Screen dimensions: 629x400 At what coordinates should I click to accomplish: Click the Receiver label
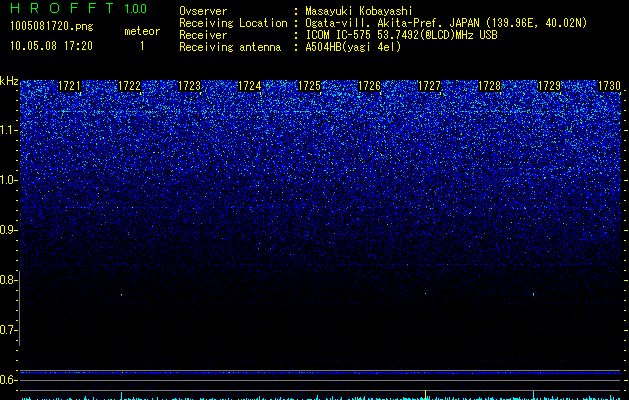point(203,35)
